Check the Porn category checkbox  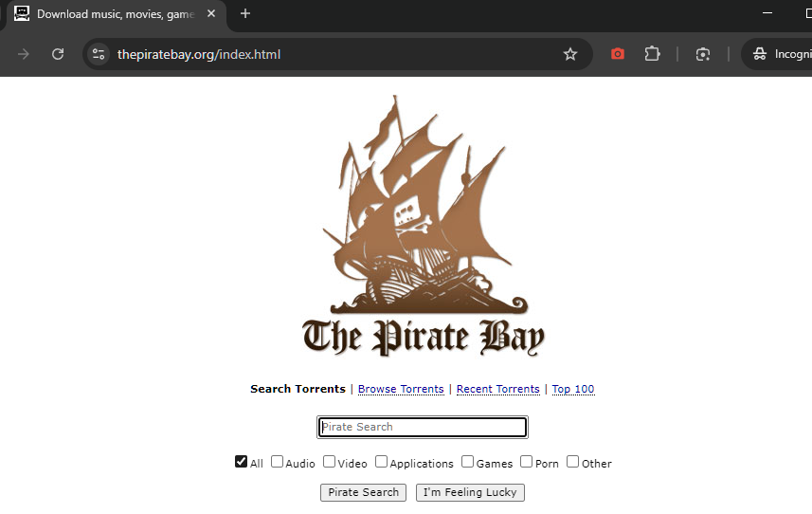pyautogui.click(x=526, y=461)
